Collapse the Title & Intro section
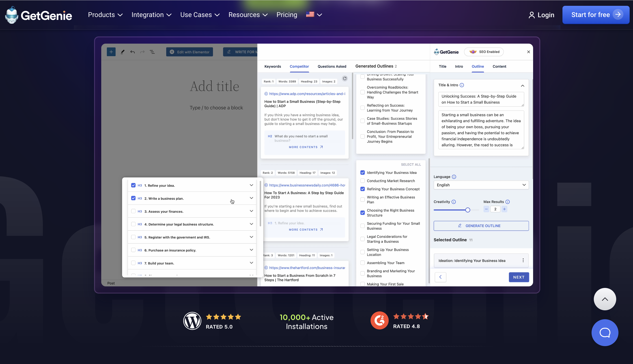633x364 pixels. (522, 85)
